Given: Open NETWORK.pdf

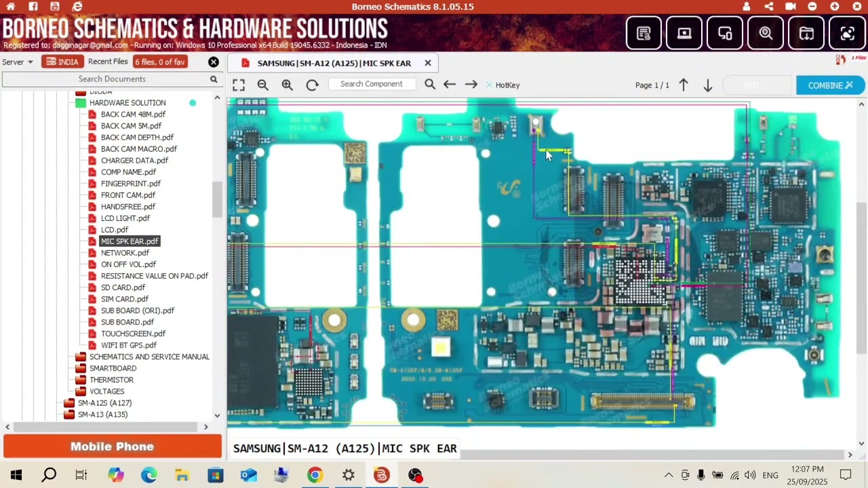Looking at the screenshot, I should 125,253.
